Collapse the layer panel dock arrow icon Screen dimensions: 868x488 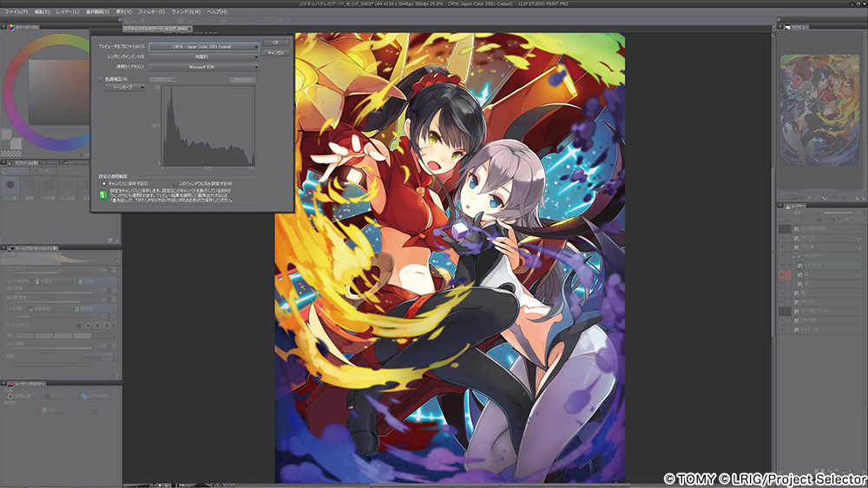(779, 206)
